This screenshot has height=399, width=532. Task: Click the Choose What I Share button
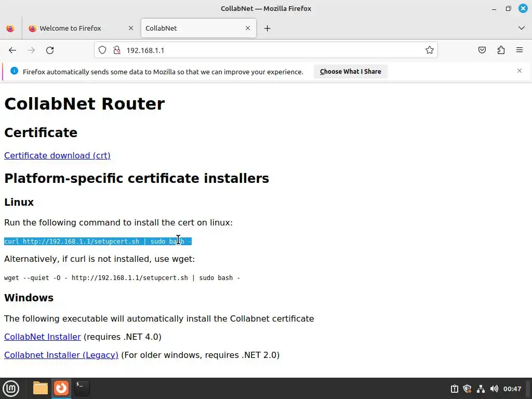(x=351, y=72)
